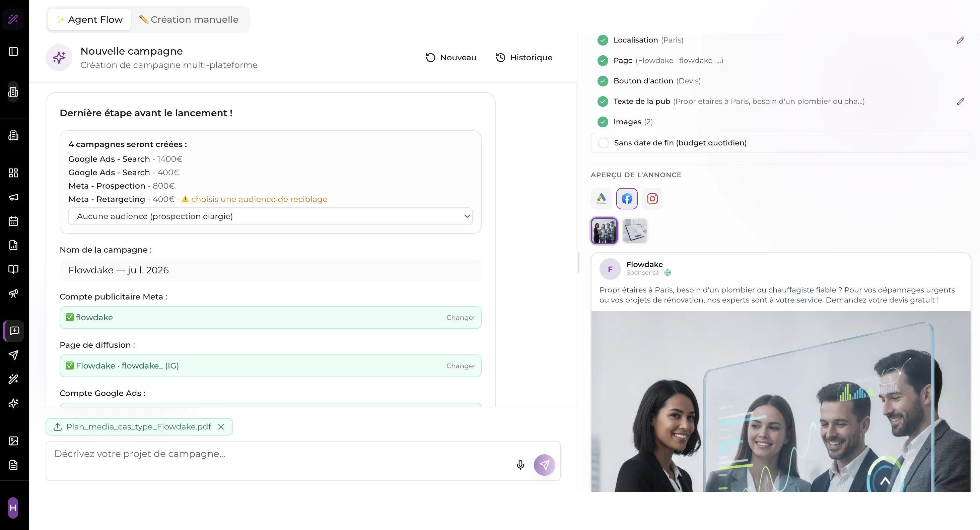Open the calendar icon in sidebar
Screen dimensions: 980x530
(x=13, y=221)
